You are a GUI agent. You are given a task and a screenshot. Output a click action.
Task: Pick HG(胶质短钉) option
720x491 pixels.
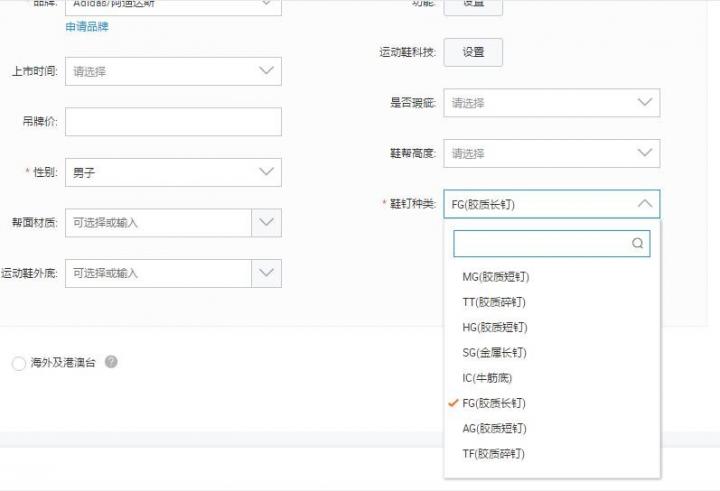[494, 327]
